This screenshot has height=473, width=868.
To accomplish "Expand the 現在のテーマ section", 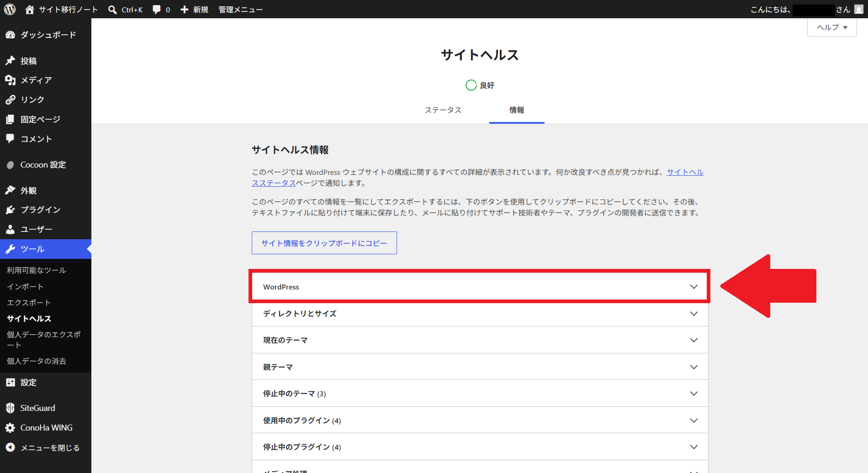I will point(480,340).
